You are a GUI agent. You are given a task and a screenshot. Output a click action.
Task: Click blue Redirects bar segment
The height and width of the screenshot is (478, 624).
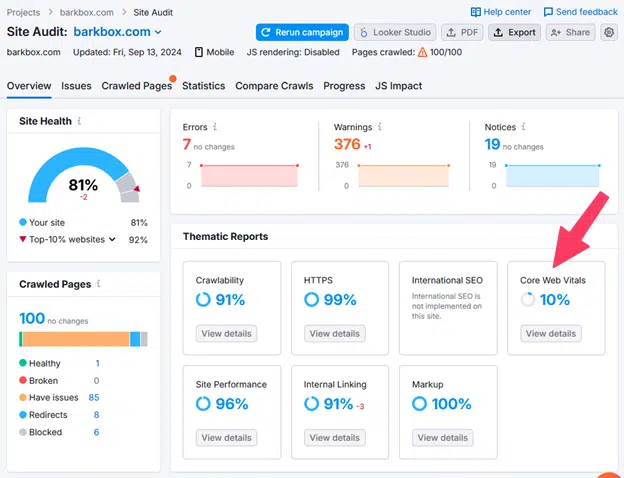pyautogui.click(x=135, y=339)
